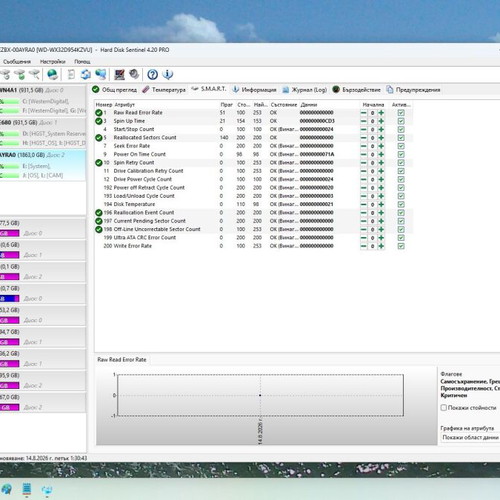The height and width of the screenshot is (500, 500).
Task: Click health bar next to D: [HGST_System Reserved]
Action: pyautogui.click(x=10, y=134)
